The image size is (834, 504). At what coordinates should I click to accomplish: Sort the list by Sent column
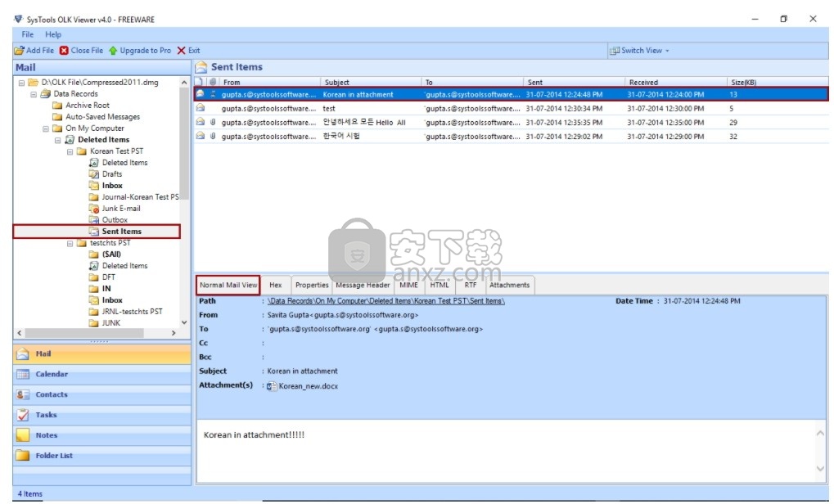pos(575,83)
